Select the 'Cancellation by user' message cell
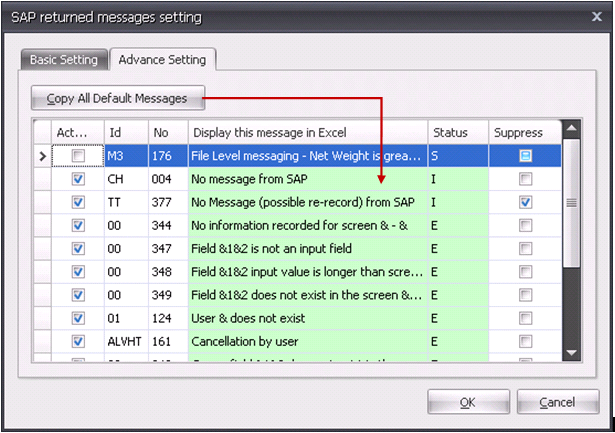615x433 pixels. click(x=307, y=341)
